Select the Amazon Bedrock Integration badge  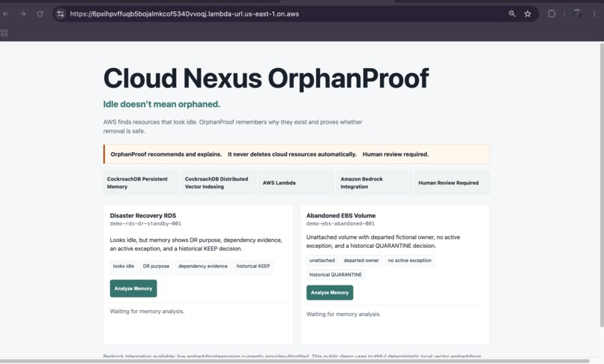point(374,183)
